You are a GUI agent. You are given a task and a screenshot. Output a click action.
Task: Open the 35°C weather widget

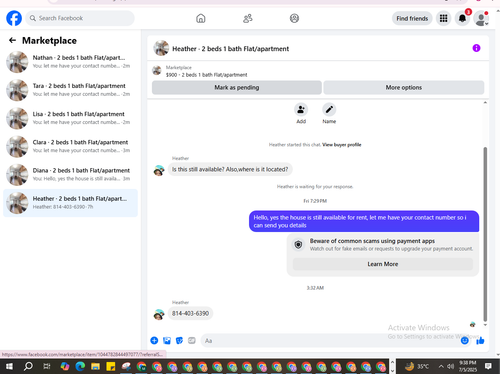point(417,367)
